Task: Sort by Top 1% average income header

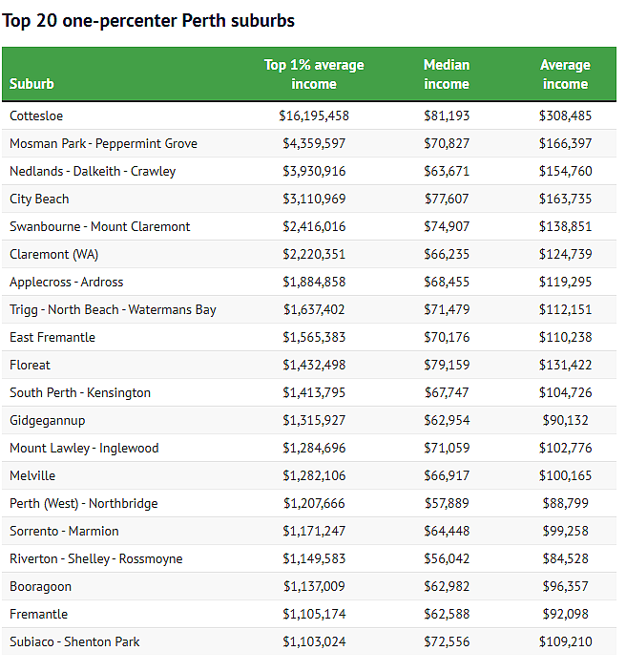Action: coord(314,74)
